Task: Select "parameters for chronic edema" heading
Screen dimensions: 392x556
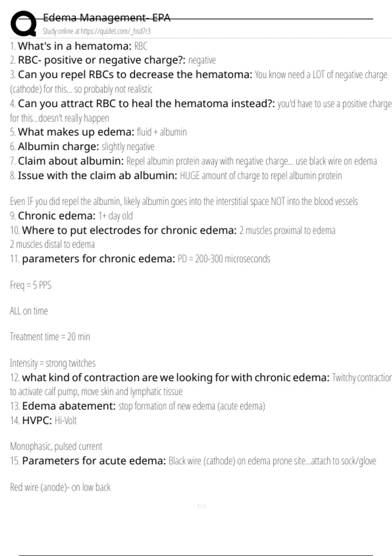Action: [x=99, y=259]
